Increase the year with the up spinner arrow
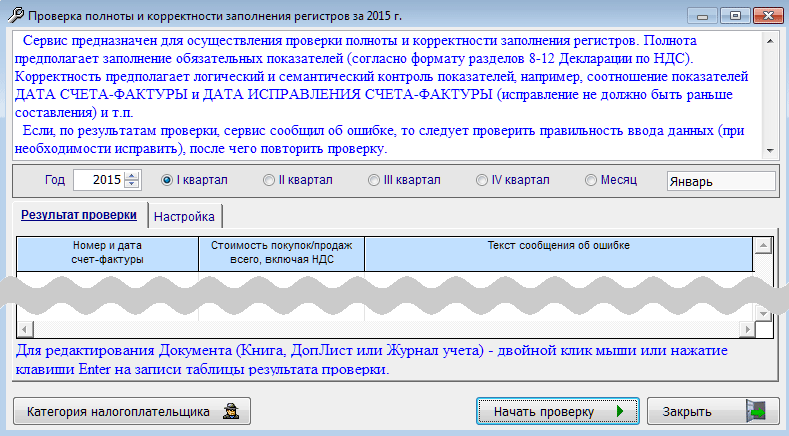 (x=132, y=176)
